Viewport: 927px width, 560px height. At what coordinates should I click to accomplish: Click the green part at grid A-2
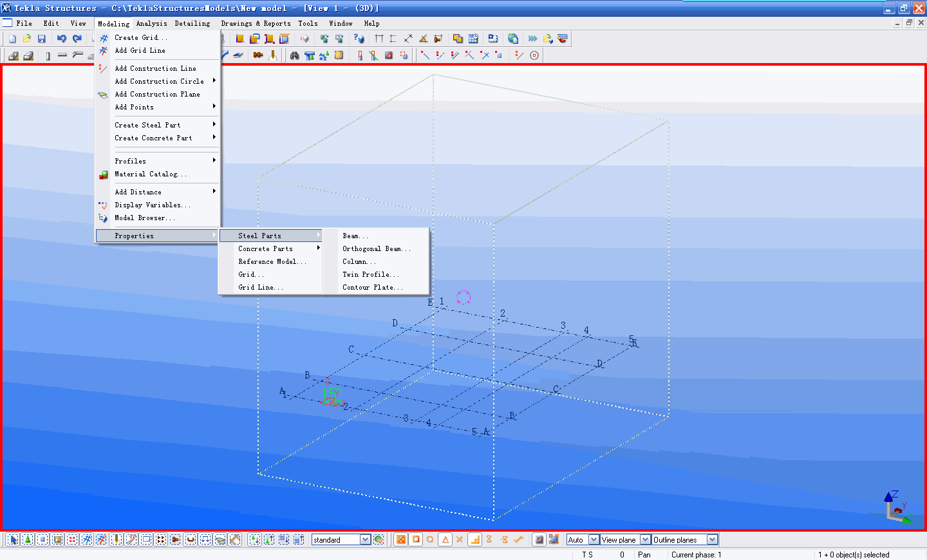coord(332,395)
